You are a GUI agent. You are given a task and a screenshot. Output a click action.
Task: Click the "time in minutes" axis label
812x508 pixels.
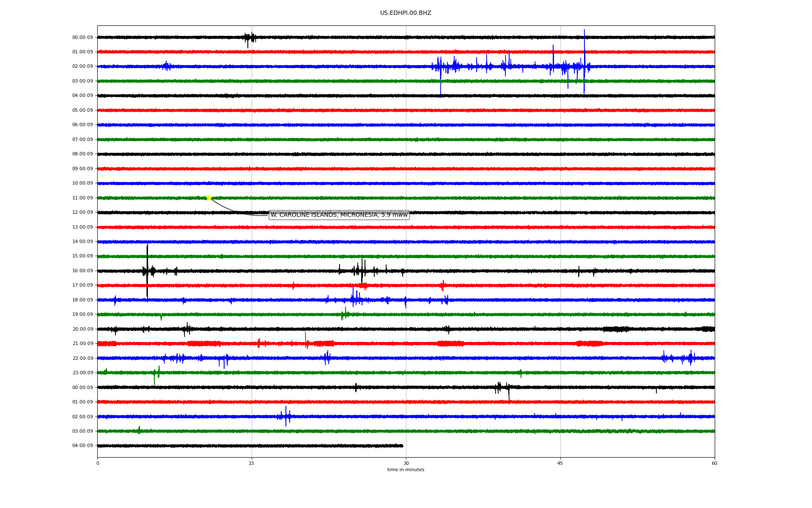(406, 470)
